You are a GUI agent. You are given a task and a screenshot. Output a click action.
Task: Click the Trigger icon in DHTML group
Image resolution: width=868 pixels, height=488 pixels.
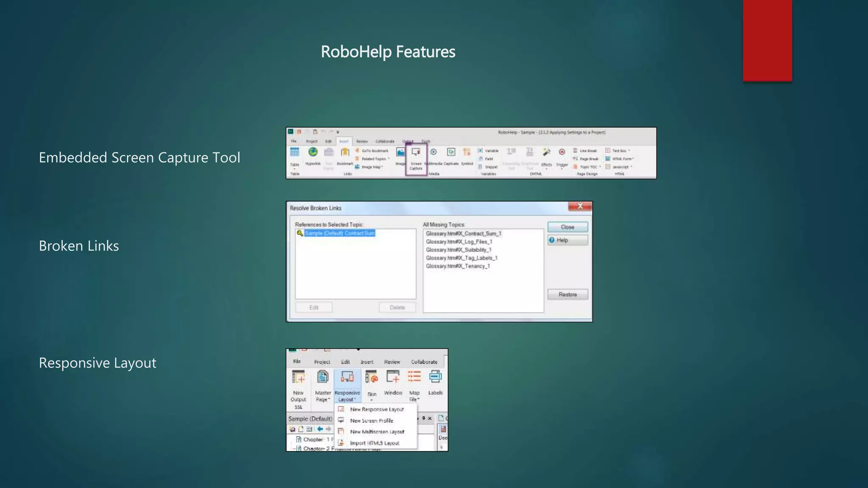click(562, 152)
